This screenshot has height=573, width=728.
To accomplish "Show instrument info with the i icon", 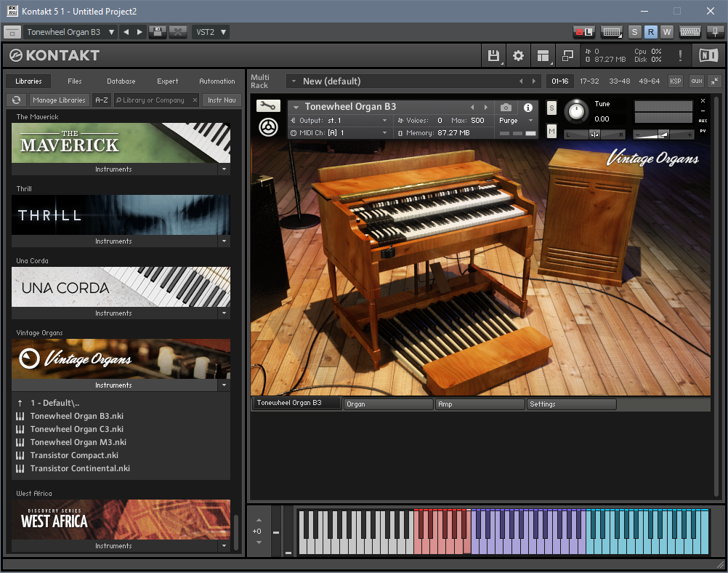I will point(528,108).
